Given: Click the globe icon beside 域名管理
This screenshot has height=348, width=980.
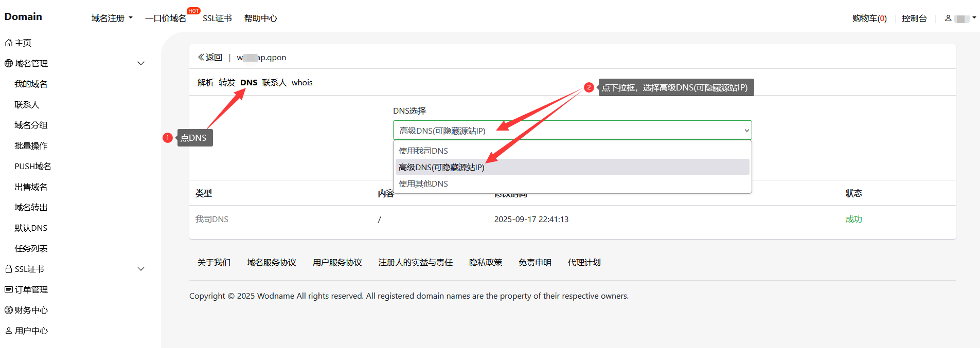Looking at the screenshot, I should [9, 63].
